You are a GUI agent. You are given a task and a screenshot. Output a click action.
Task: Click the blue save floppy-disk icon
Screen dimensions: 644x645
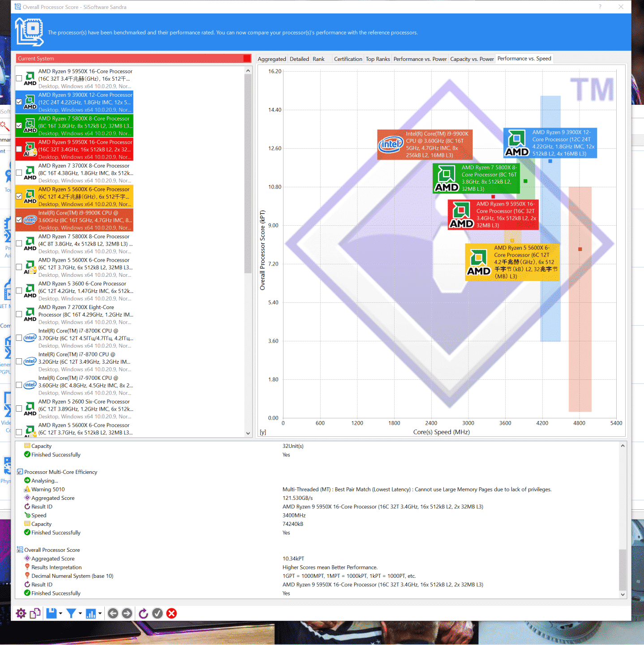[x=52, y=613]
